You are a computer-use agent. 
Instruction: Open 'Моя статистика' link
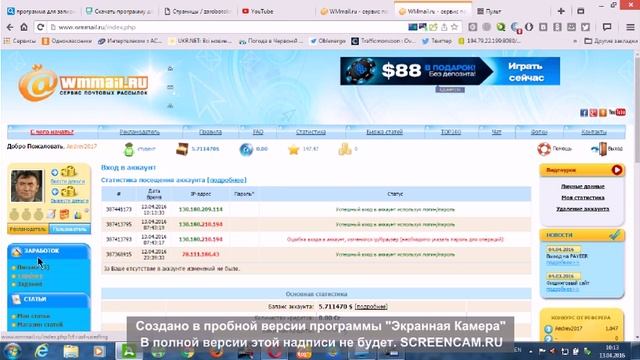click(x=582, y=198)
